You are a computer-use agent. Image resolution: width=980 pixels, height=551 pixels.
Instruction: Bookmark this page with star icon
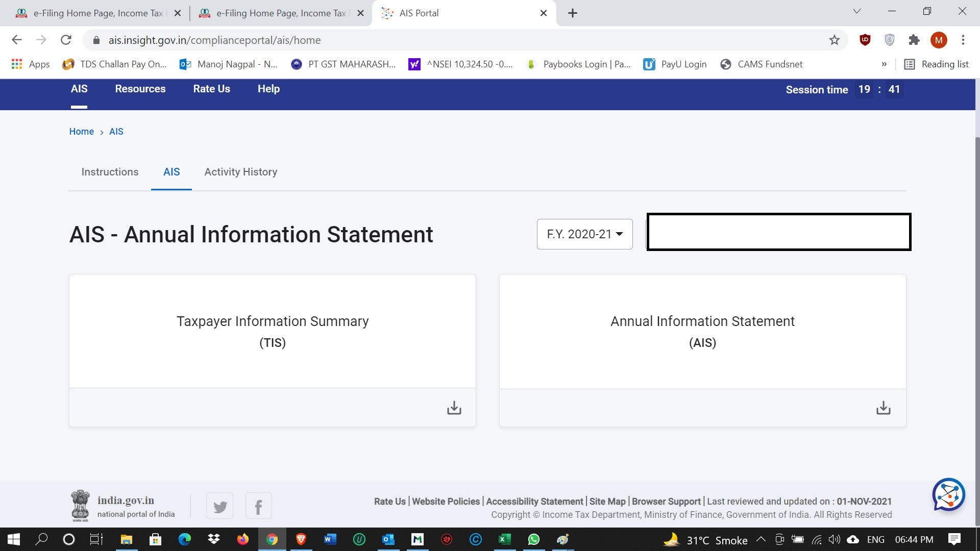click(834, 40)
